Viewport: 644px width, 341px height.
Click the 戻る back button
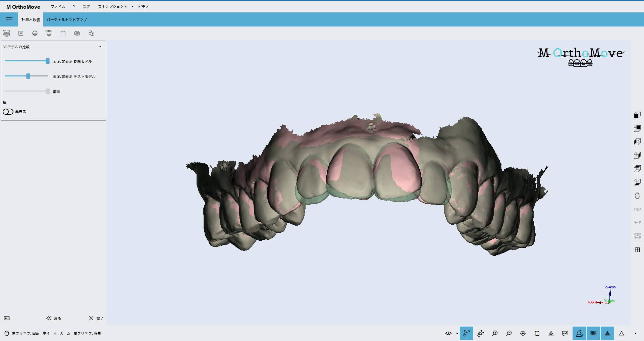(54, 318)
